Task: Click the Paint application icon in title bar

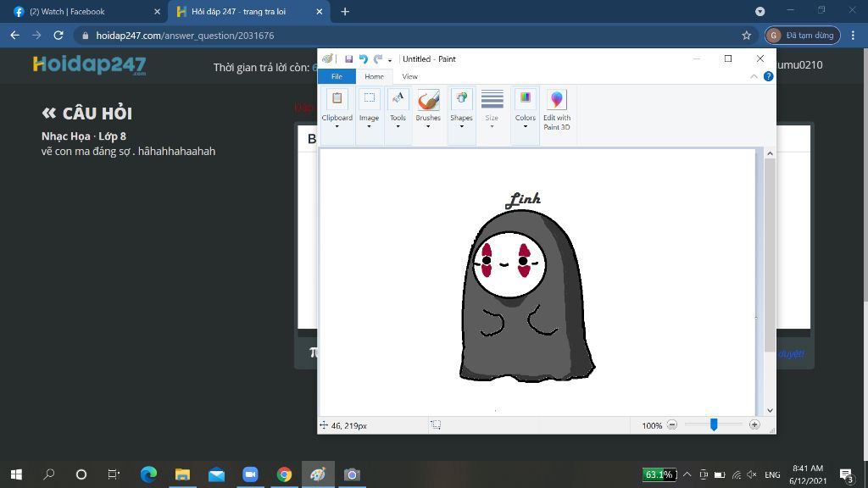Action: tap(327, 58)
